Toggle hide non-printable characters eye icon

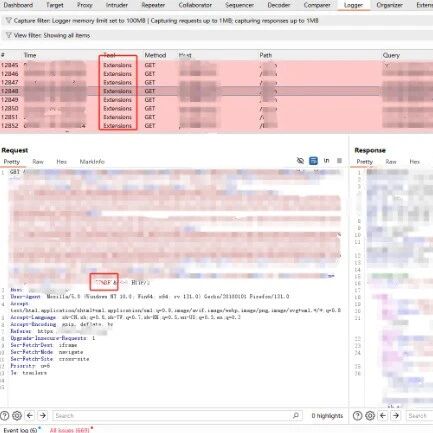[x=300, y=161]
